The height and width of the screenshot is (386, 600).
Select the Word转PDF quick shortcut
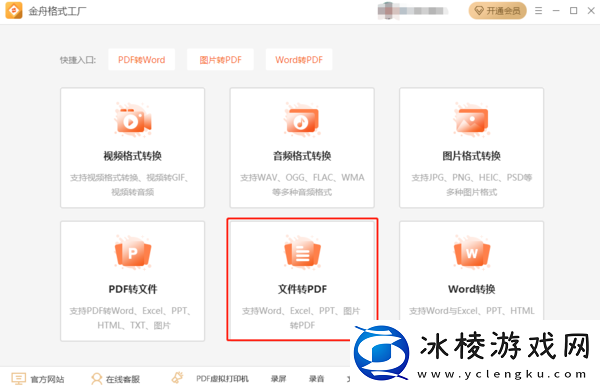tap(299, 60)
